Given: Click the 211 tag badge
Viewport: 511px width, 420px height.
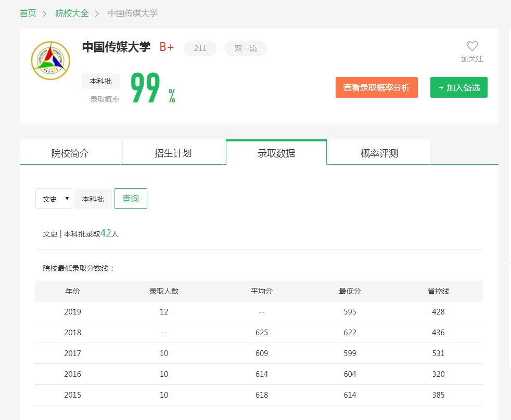Looking at the screenshot, I should point(200,48).
